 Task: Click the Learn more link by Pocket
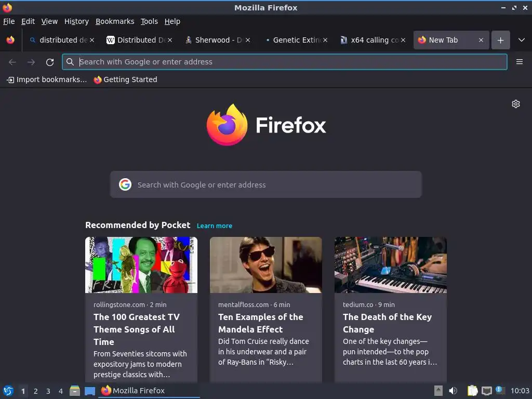215,225
